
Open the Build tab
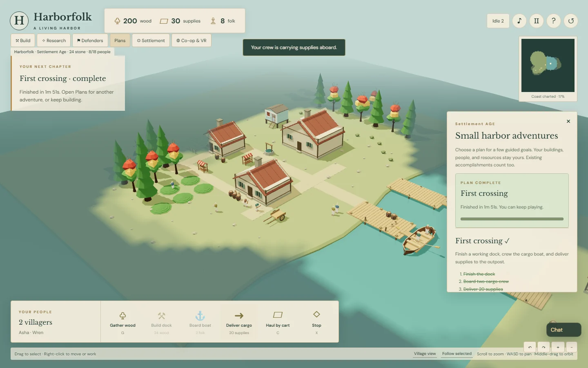click(x=23, y=40)
